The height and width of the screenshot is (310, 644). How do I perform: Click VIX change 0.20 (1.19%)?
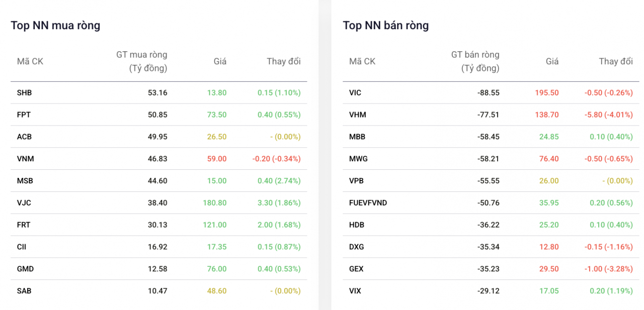pyautogui.click(x=611, y=291)
